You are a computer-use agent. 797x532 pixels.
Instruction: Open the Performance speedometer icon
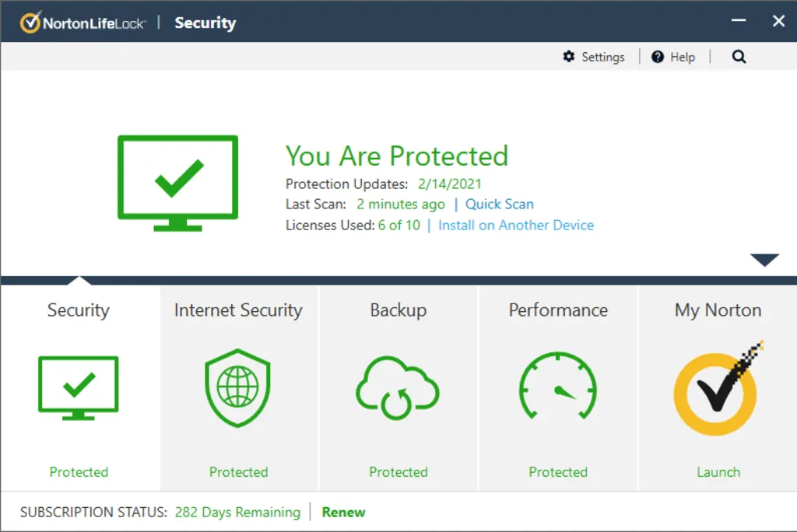pos(557,388)
